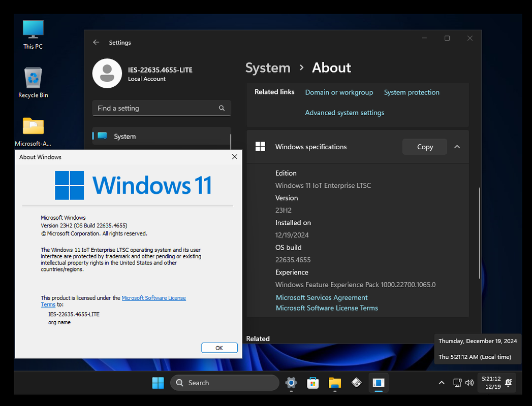Viewport: 532px width, 406px height.
Task: Open Microsoft Software License Terms in Settings
Action: [327, 308]
